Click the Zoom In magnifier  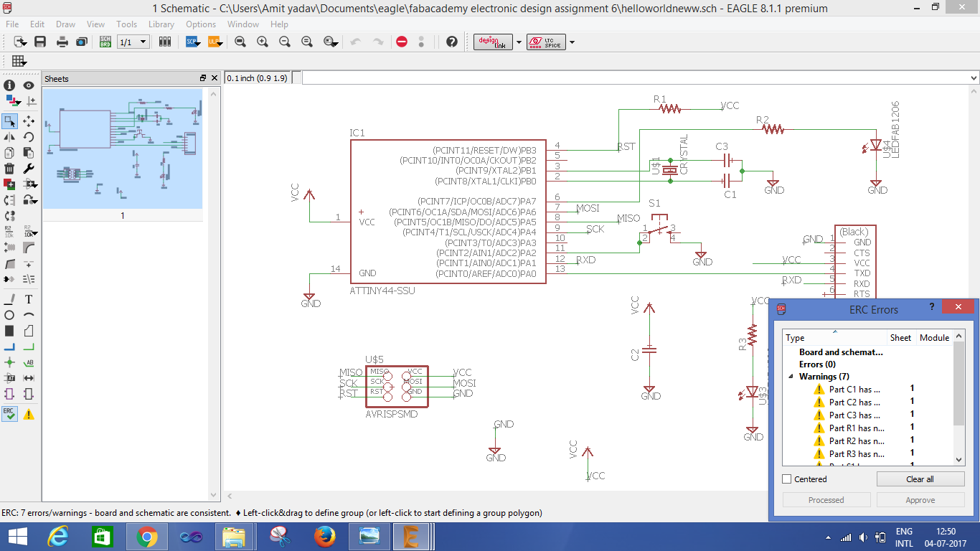click(263, 42)
